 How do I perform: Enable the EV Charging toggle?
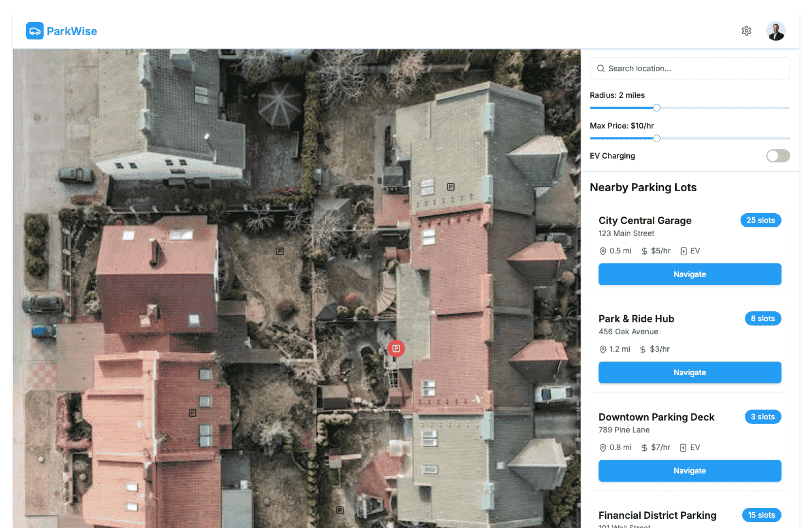click(777, 156)
